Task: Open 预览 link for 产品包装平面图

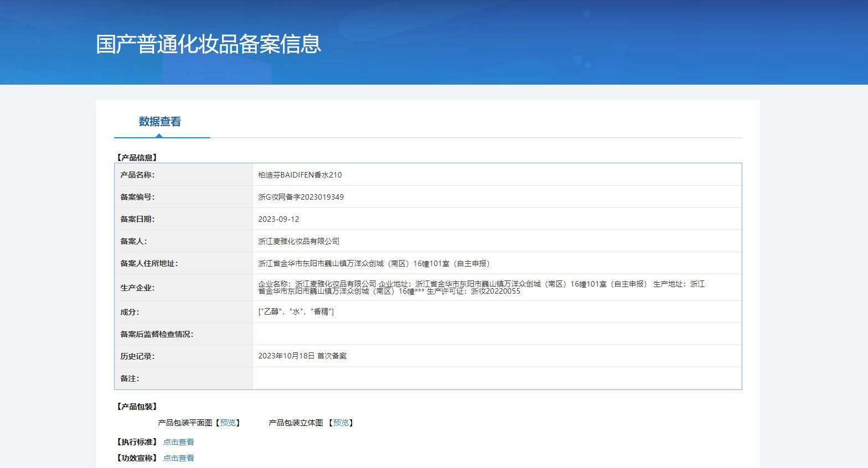Action: [228, 423]
